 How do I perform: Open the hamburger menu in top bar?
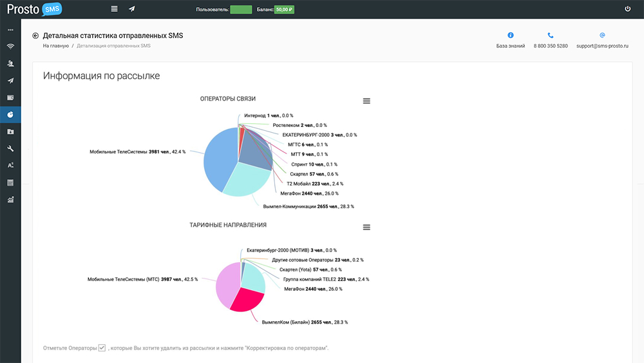click(x=114, y=9)
